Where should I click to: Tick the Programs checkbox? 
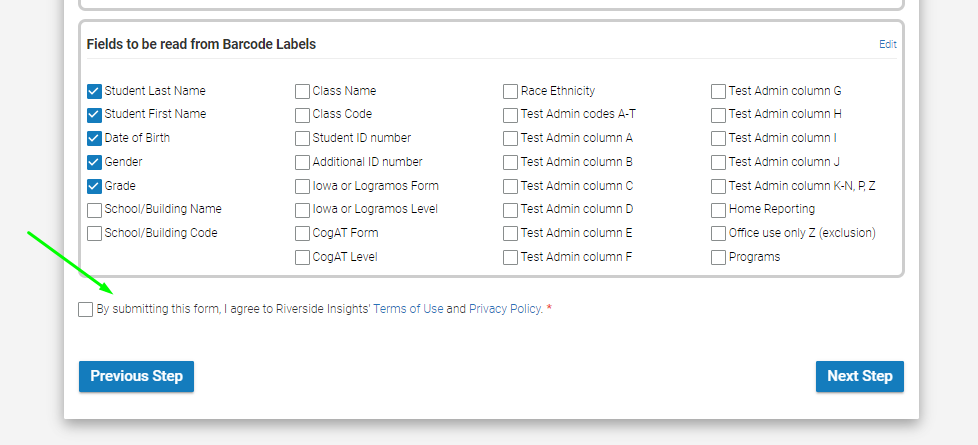click(x=719, y=257)
